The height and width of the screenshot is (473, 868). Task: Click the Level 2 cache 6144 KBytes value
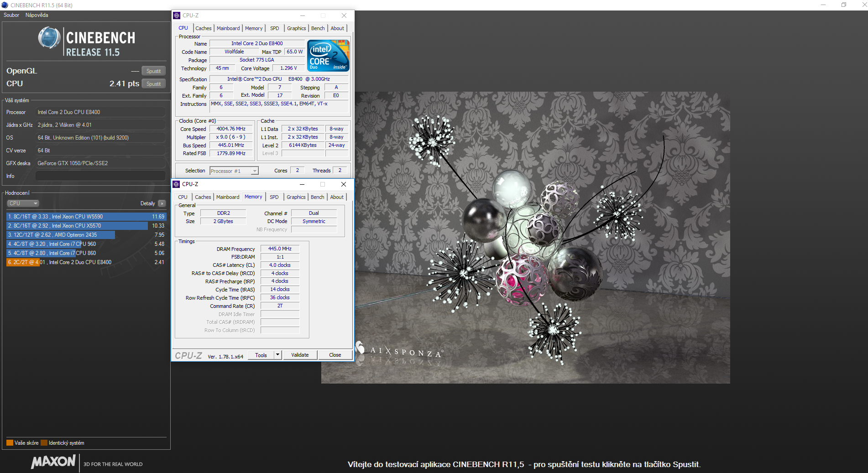(x=303, y=146)
